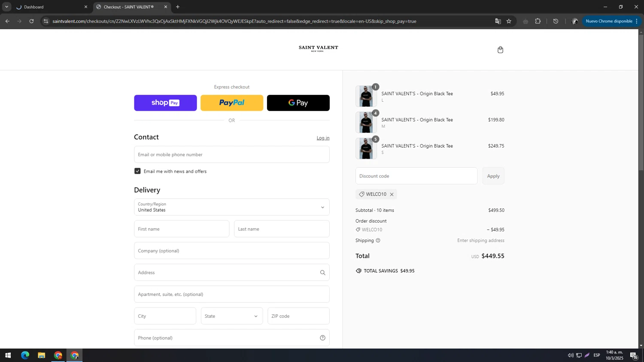Focus the Email or mobile phone field
This screenshot has height=362, width=644.
[232, 154]
